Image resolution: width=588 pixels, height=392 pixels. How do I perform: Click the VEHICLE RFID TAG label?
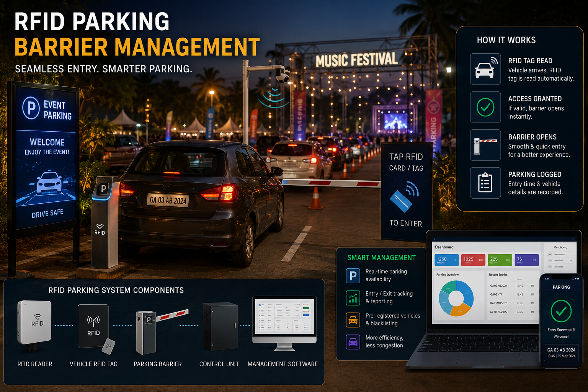click(93, 364)
